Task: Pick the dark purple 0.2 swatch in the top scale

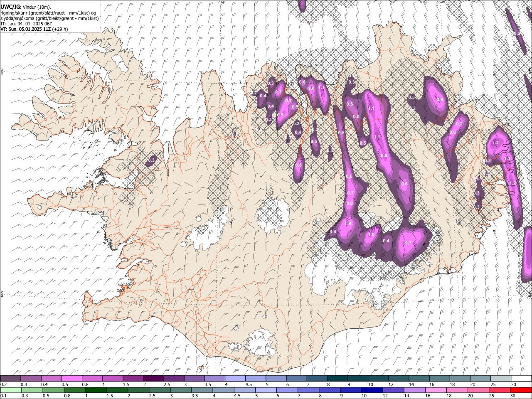Action: (x=10, y=378)
